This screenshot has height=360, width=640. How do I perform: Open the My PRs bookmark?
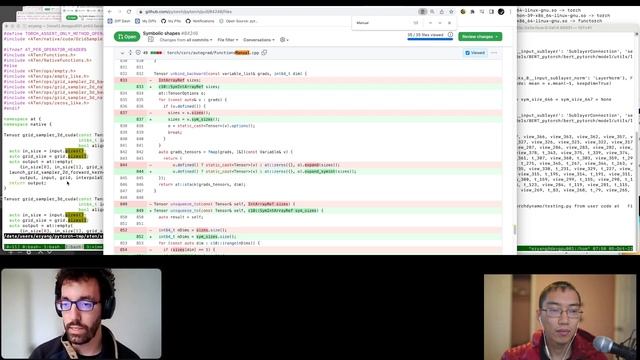(x=171, y=21)
